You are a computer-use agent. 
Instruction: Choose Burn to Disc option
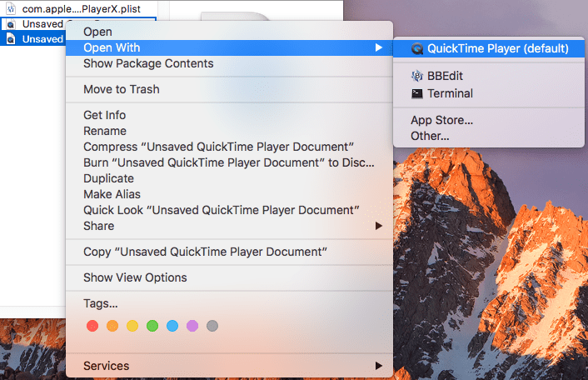(229, 162)
